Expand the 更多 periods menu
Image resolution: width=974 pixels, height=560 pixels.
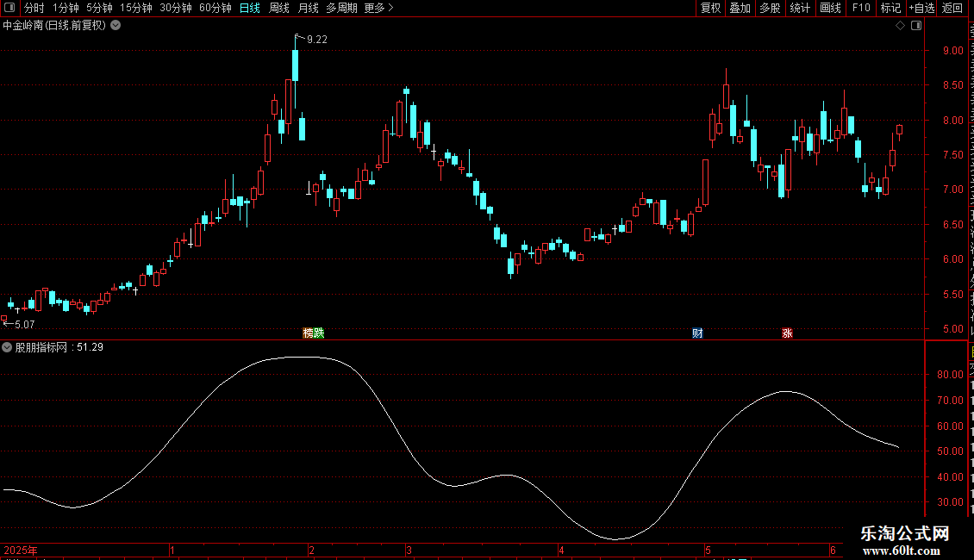tap(378, 8)
